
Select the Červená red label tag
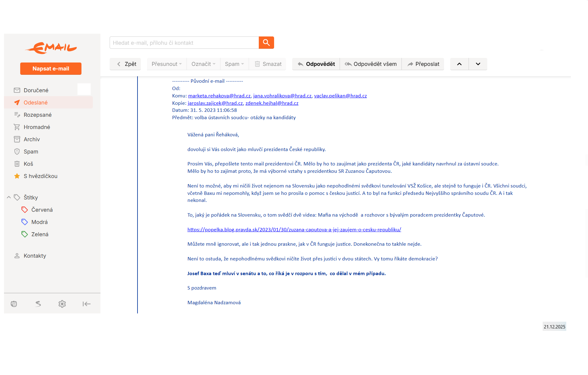click(42, 210)
